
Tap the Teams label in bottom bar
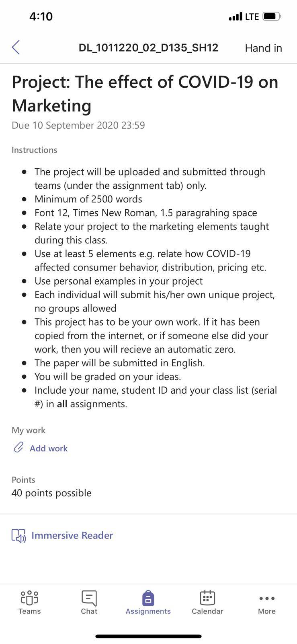point(29,611)
